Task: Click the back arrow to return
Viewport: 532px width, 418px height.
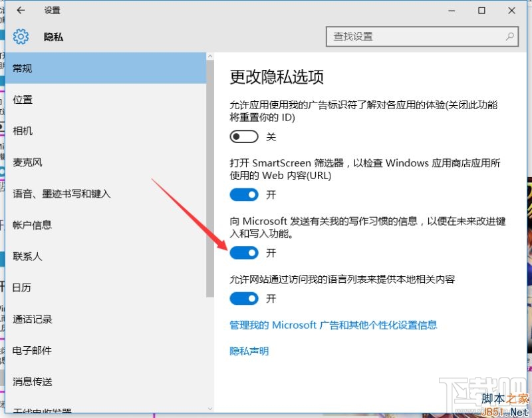Action: point(20,10)
